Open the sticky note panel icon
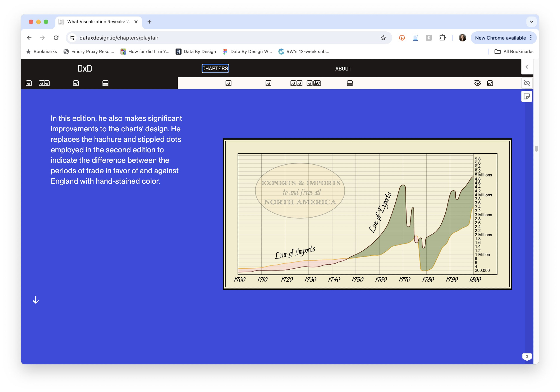The width and height of the screenshot is (560, 392). 526,97
